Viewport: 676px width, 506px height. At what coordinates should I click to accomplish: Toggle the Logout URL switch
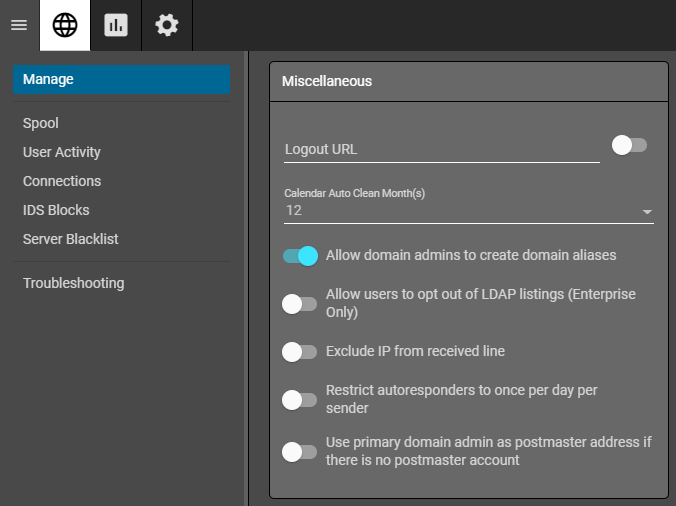coord(629,146)
